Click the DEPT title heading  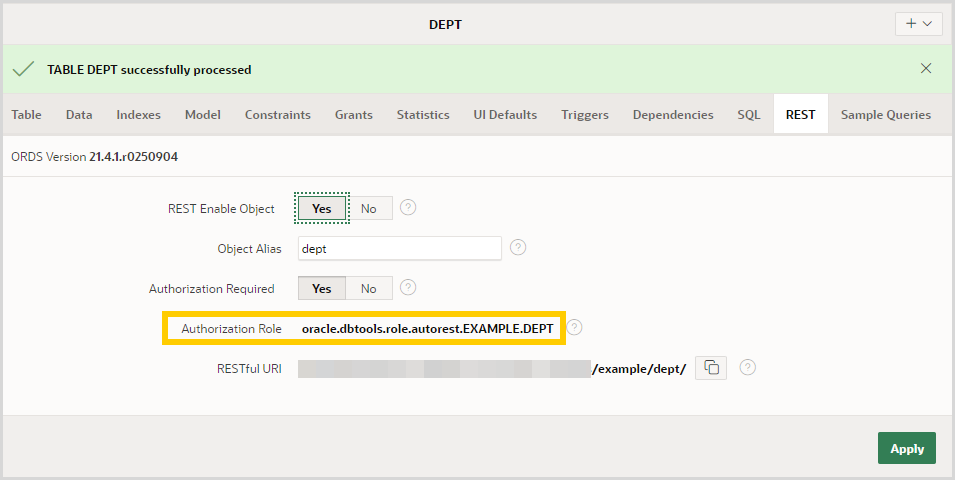(x=445, y=24)
